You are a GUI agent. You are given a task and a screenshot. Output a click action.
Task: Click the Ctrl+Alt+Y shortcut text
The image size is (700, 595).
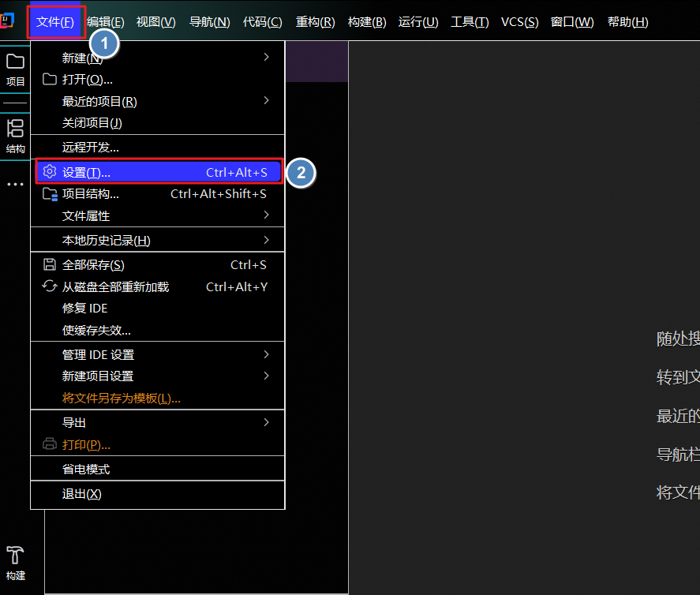click(237, 287)
